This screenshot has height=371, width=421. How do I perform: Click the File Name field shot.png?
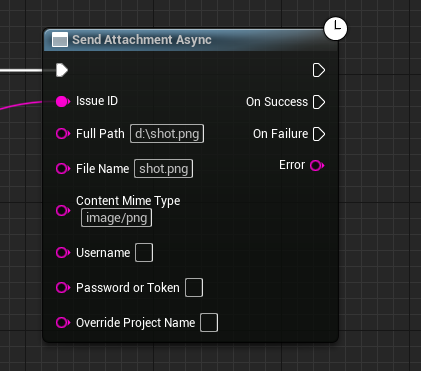pyautogui.click(x=163, y=168)
